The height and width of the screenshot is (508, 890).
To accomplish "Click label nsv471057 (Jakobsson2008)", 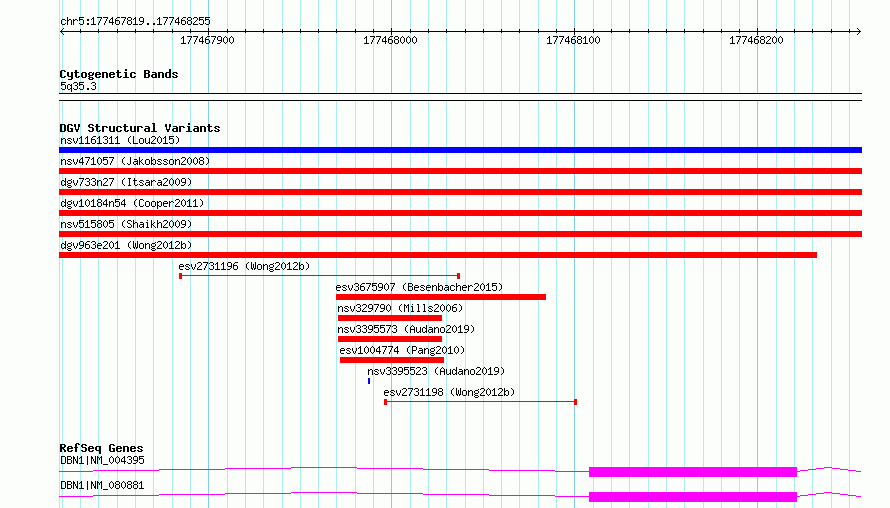I will coord(135,161).
